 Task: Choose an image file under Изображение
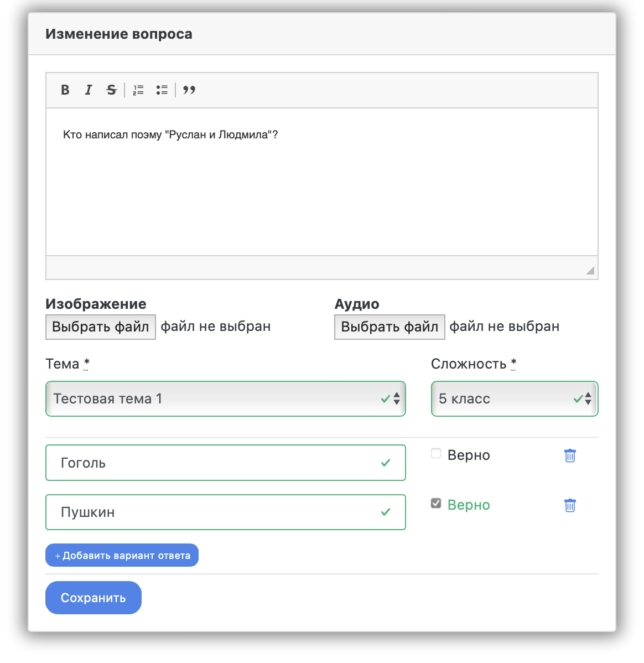(101, 327)
